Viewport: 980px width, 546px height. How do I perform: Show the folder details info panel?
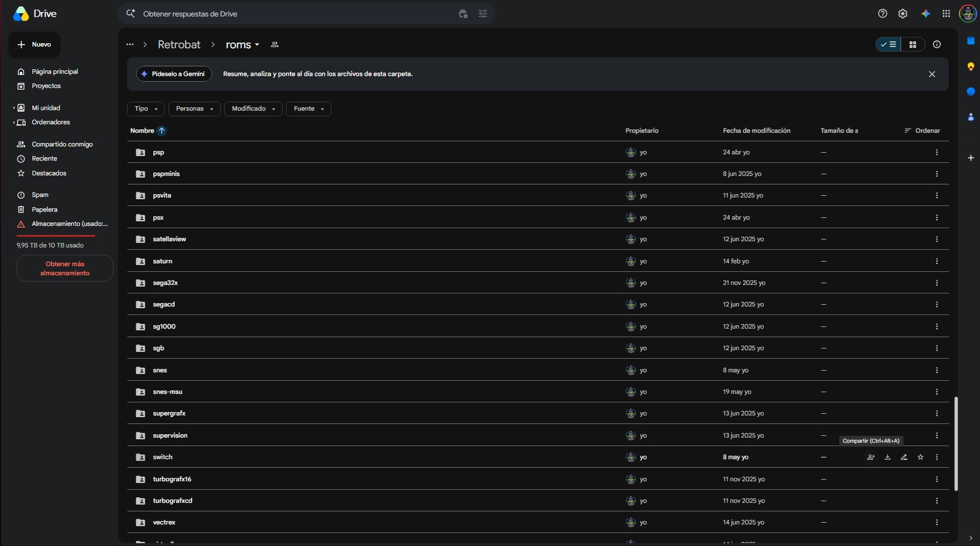click(937, 44)
